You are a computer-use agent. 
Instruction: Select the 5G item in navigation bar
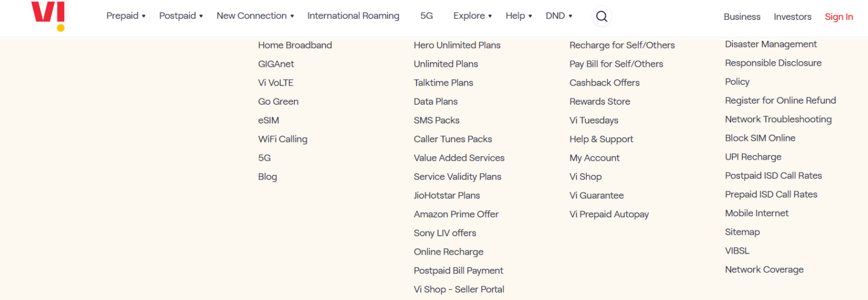[426, 16]
